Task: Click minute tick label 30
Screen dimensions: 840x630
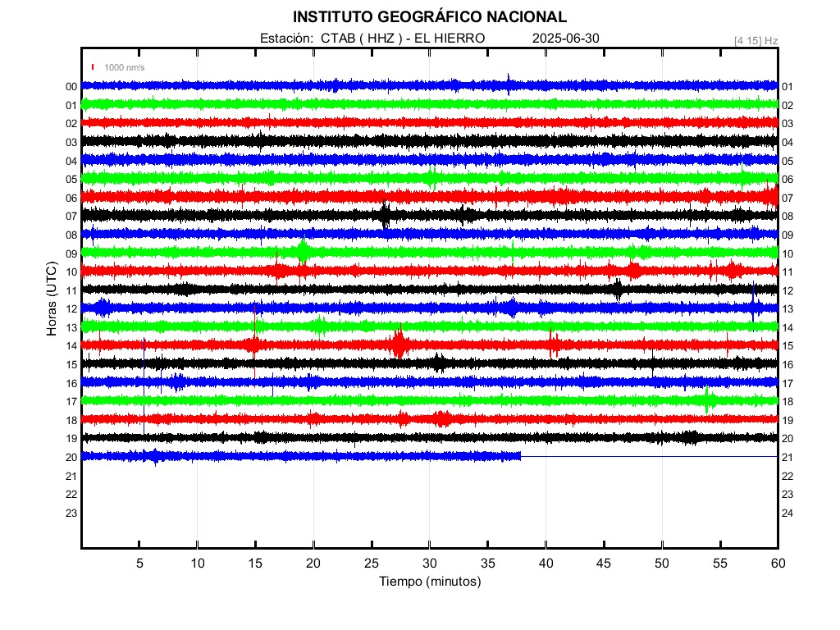Action: [x=430, y=563]
